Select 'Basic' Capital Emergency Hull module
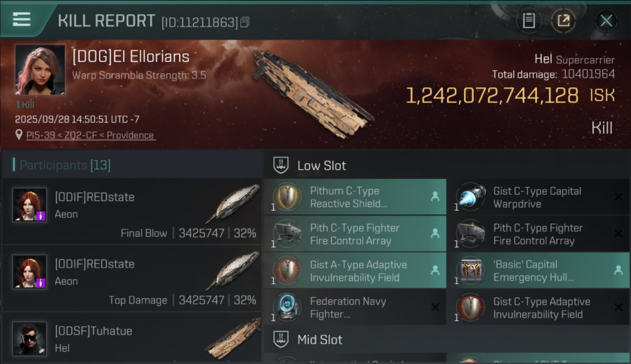Image resolution: width=631 pixels, height=364 pixels. click(x=538, y=271)
